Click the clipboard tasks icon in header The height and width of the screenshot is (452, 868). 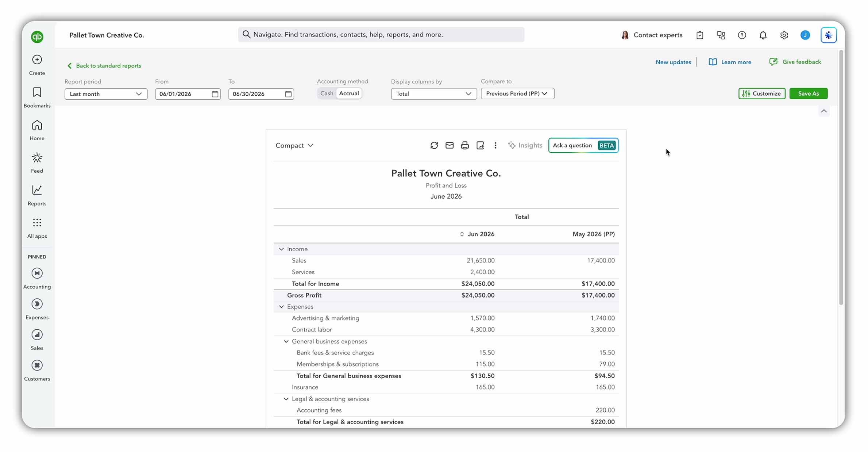point(699,35)
